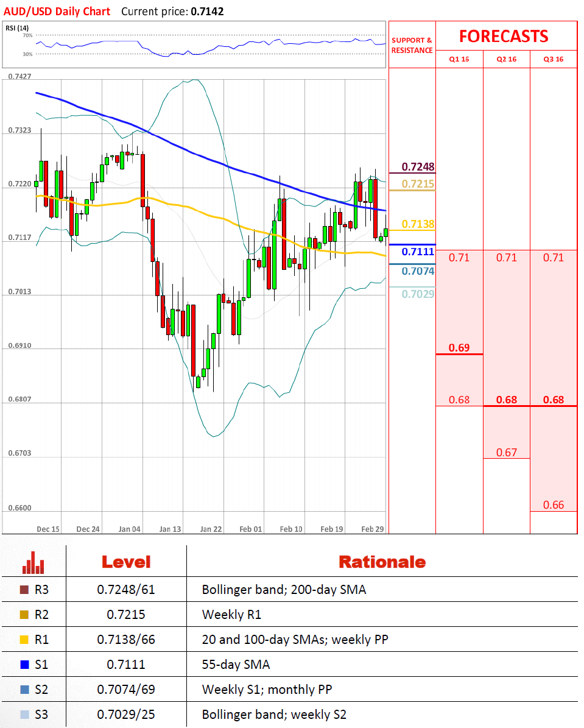Click the Dec 15 date axis label
Screen dimensions: 584x728
[48, 529]
